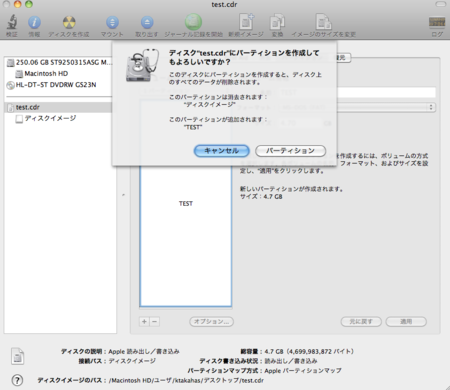Viewport: 450px width, 390px height.
Task: Click the partition tab partially hidden behind dialog
Action: point(343,58)
